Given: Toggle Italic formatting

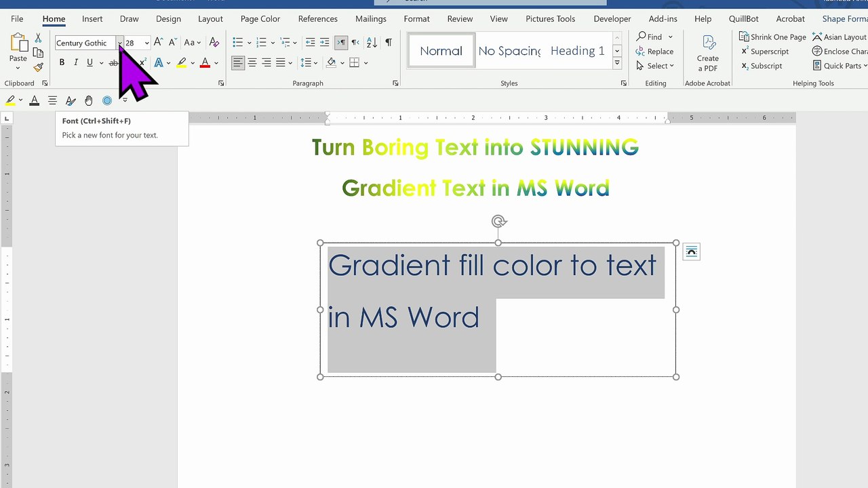Looking at the screenshot, I should point(75,63).
